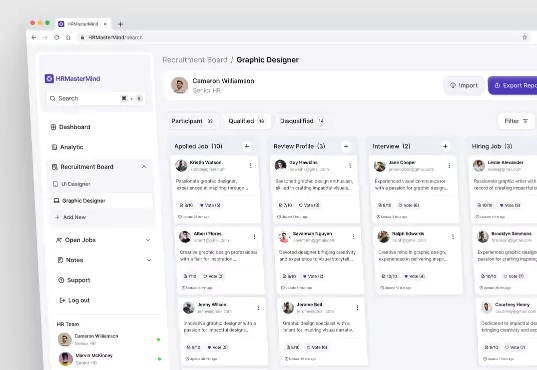The width and height of the screenshot is (537, 370).
Task: Open the three-dot menu on Jenny Wilson's card
Action: pyautogui.click(x=258, y=308)
